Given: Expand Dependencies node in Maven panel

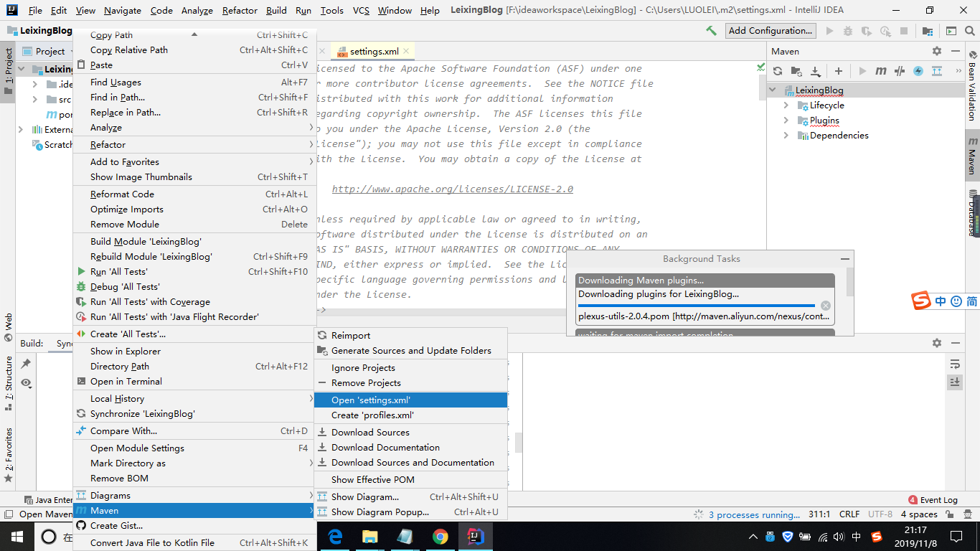Looking at the screenshot, I should click(786, 136).
